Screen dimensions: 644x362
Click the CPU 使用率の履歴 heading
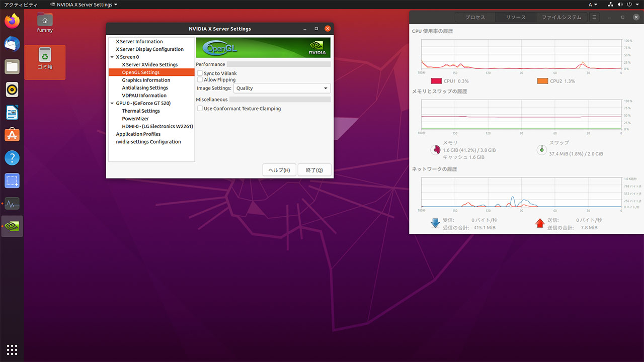[x=432, y=31]
